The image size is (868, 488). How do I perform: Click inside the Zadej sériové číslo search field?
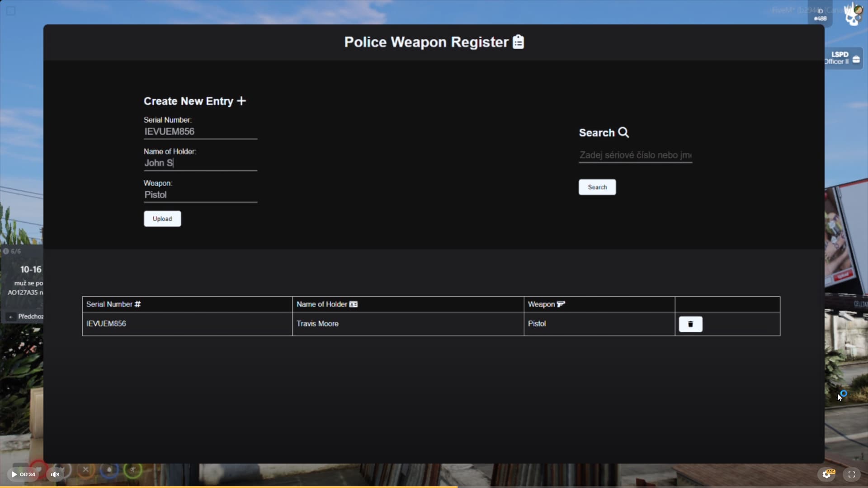click(635, 155)
